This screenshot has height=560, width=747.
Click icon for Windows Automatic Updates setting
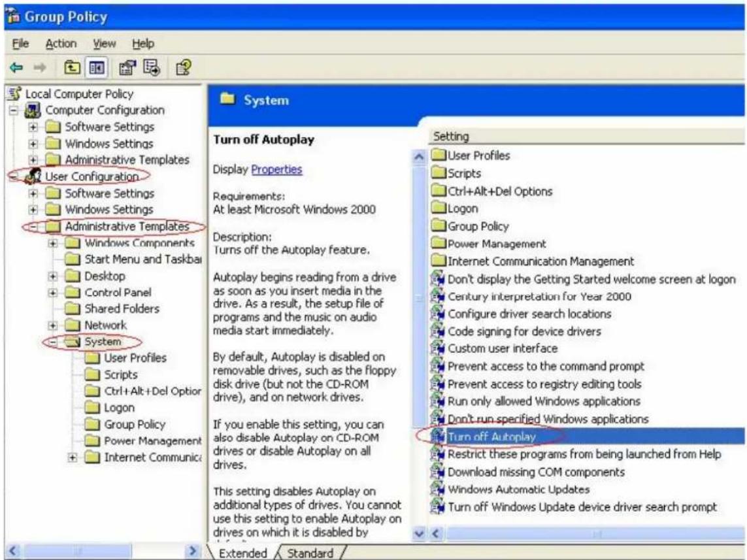pyautogui.click(x=437, y=489)
